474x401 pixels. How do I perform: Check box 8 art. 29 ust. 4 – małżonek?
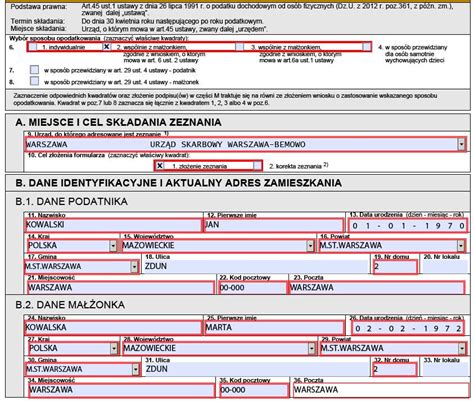click(x=34, y=81)
